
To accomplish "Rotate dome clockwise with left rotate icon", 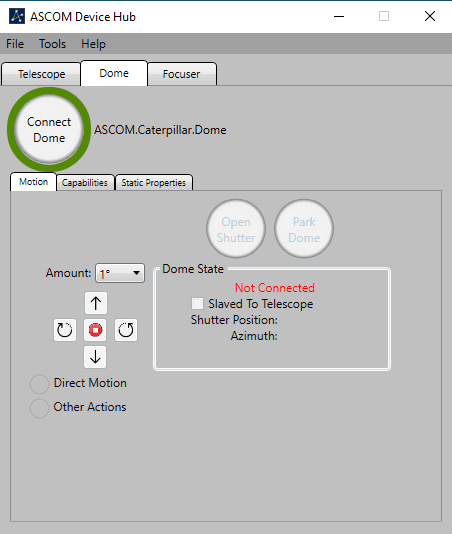I will click(65, 330).
